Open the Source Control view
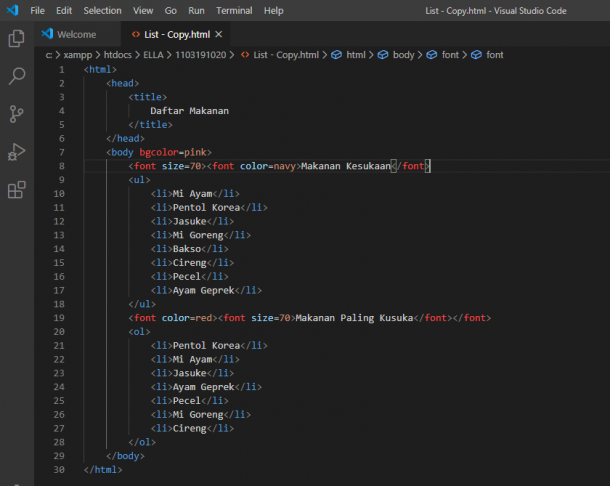This screenshot has height=486, width=610. 16,114
